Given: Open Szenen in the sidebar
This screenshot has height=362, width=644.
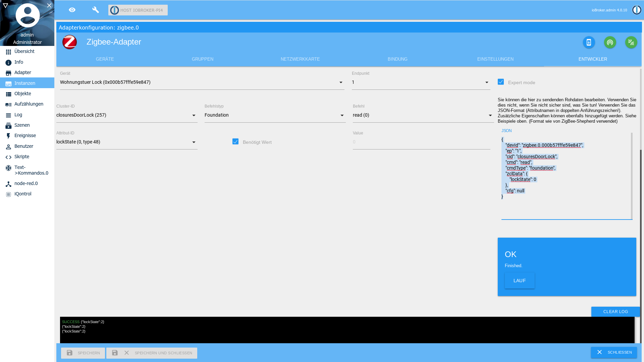Looking at the screenshot, I should (x=27, y=125).
